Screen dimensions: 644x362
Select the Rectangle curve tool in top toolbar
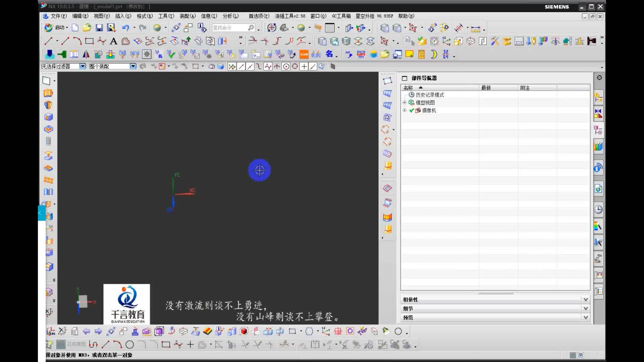click(x=89, y=41)
